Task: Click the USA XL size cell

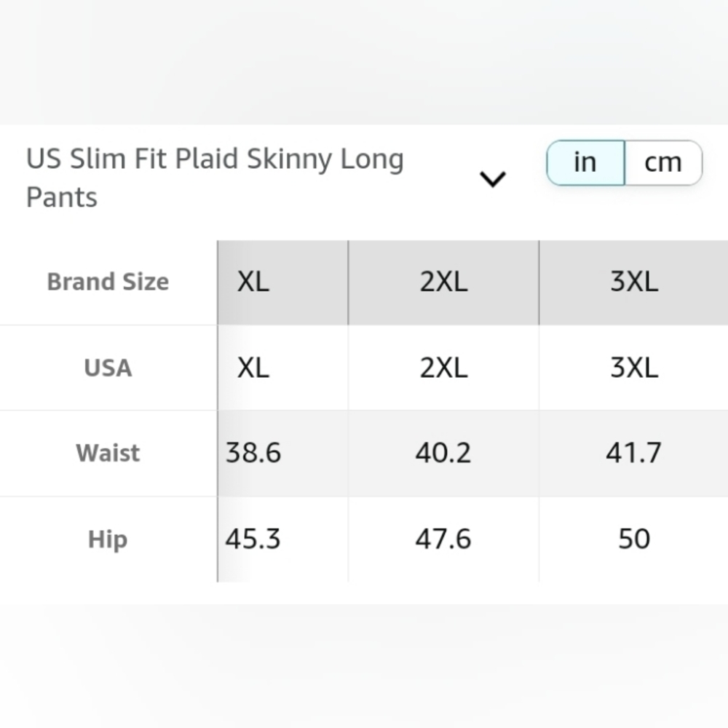Action: pyautogui.click(x=253, y=368)
